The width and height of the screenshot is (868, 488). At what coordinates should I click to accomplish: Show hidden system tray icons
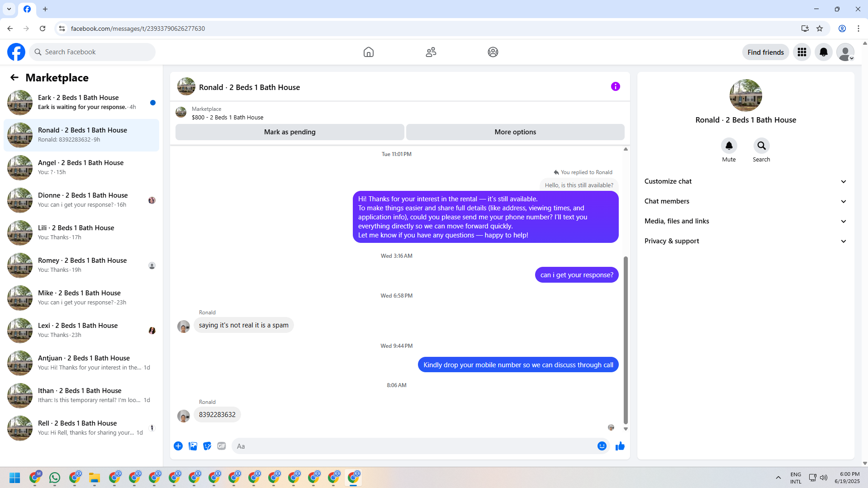pyautogui.click(x=778, y=478)
